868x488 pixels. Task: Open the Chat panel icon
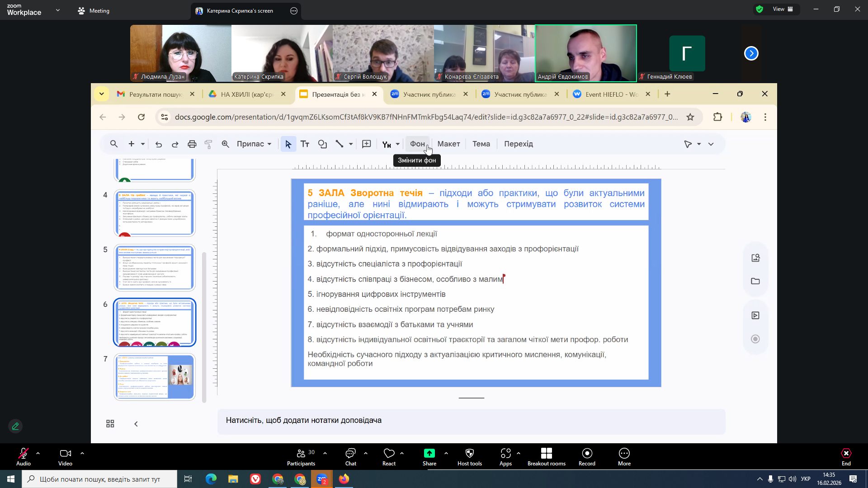click(x=350, y=453)
